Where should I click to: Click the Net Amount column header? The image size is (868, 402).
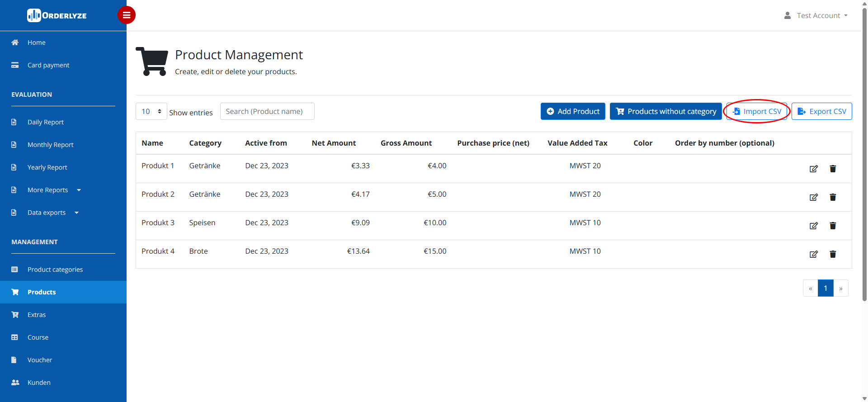pyautogui.click(x=334, y=143)
